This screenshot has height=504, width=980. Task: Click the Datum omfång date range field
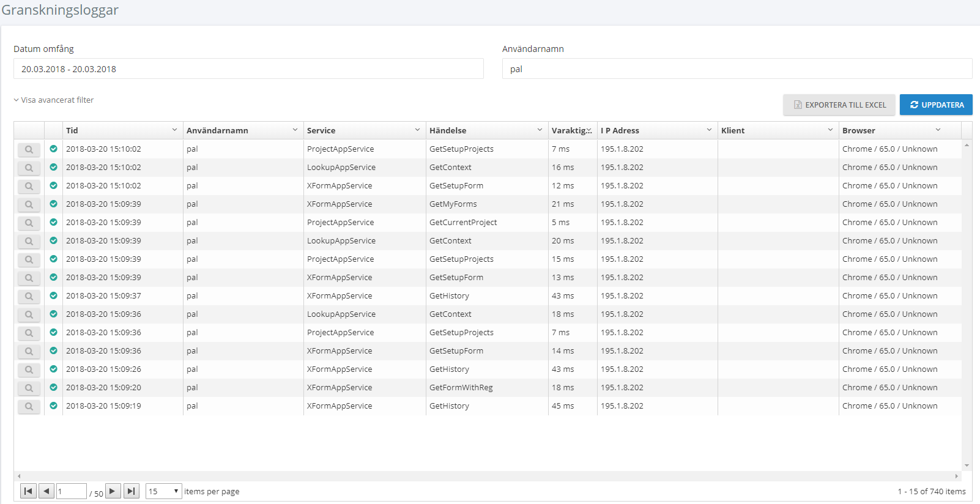point(248,69)
